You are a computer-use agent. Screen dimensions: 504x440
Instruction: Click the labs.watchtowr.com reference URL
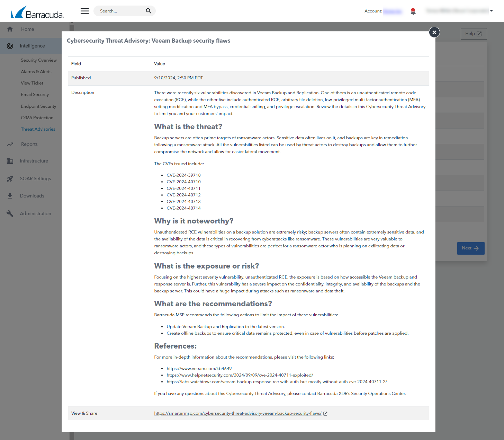pyautogui.click(x=277, y=382)
